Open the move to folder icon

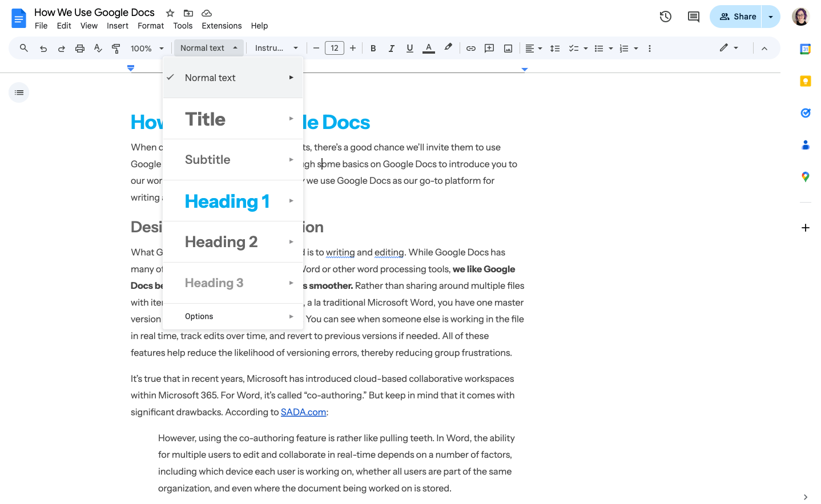(188, 13)
